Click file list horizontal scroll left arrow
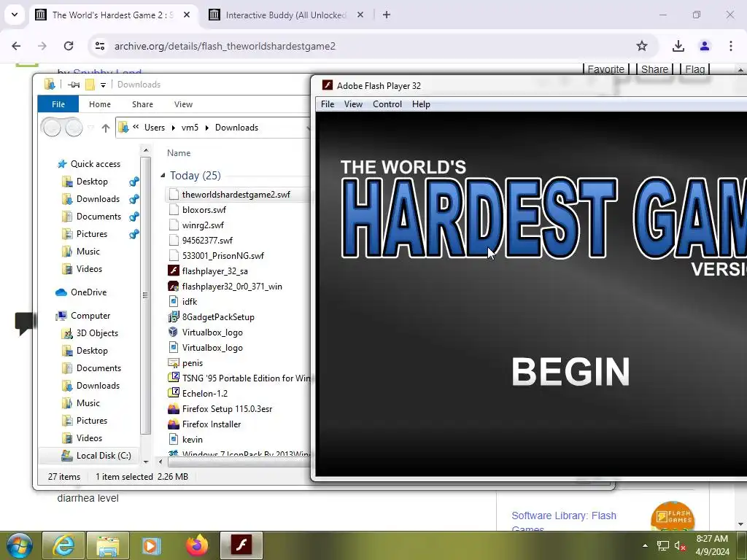 160,462
